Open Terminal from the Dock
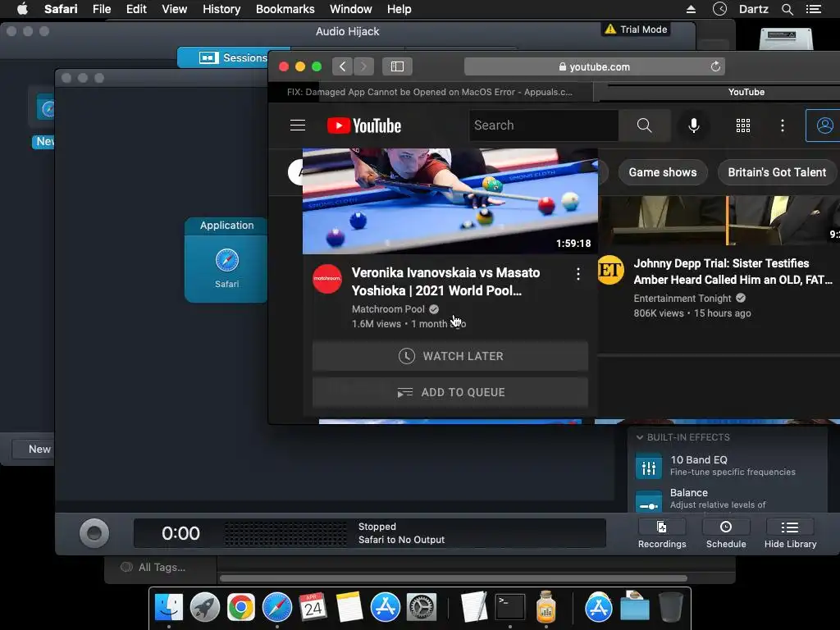Viewport: 840px width, 630px height. (510, 608)
